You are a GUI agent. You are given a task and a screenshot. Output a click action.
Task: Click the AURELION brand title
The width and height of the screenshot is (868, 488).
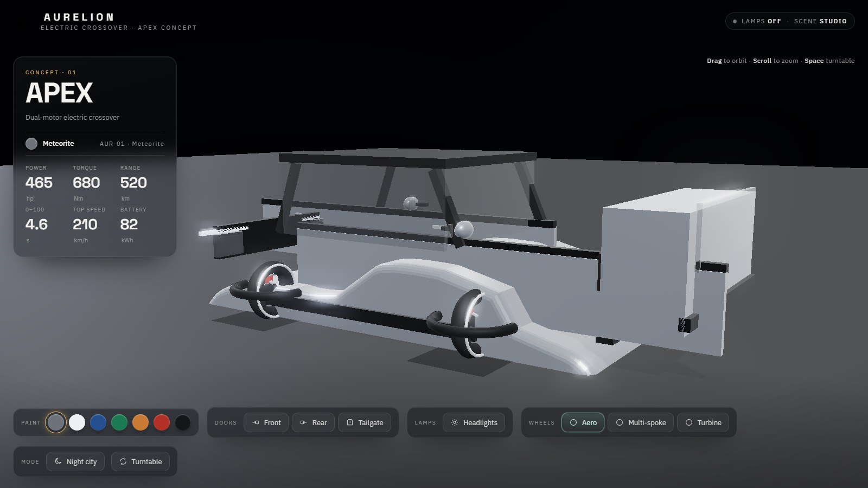(79, 17)
